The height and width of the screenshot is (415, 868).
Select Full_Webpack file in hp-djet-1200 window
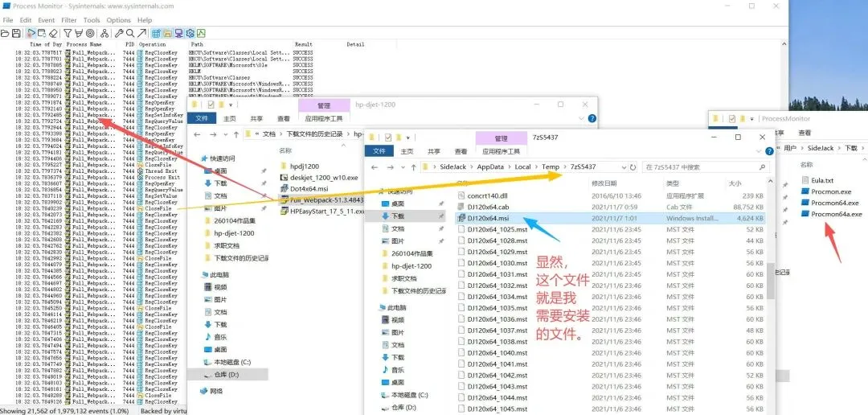pos(322,199)
